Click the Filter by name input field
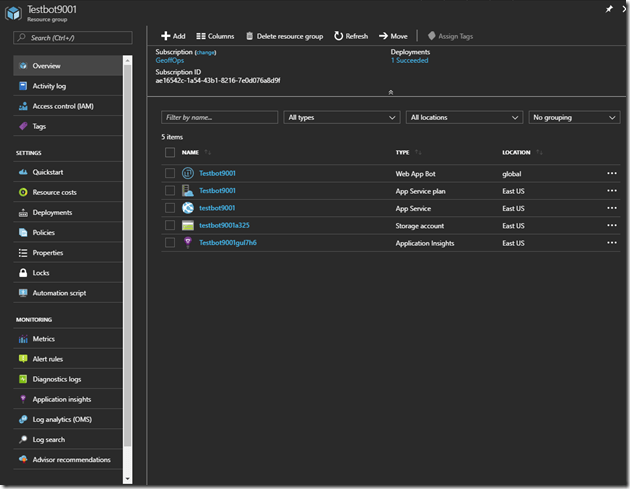The height and width of the screenshot is (489, 630). pos(219,117)
